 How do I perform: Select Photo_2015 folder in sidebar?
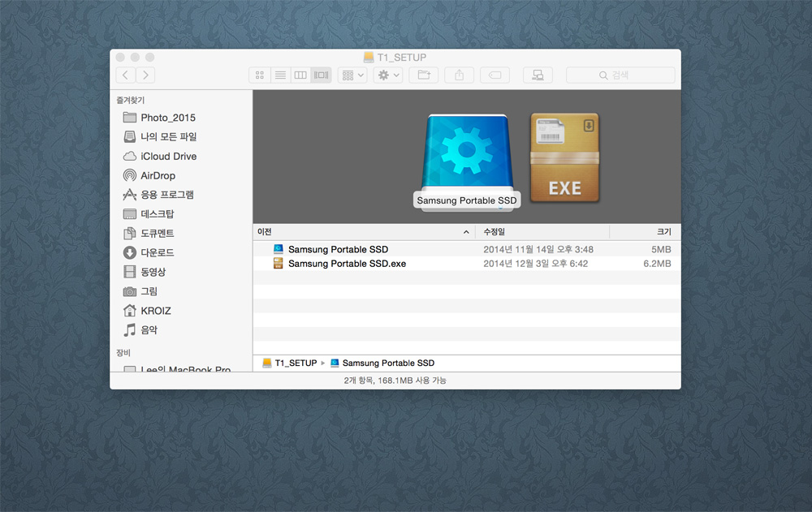click(167, 118)
